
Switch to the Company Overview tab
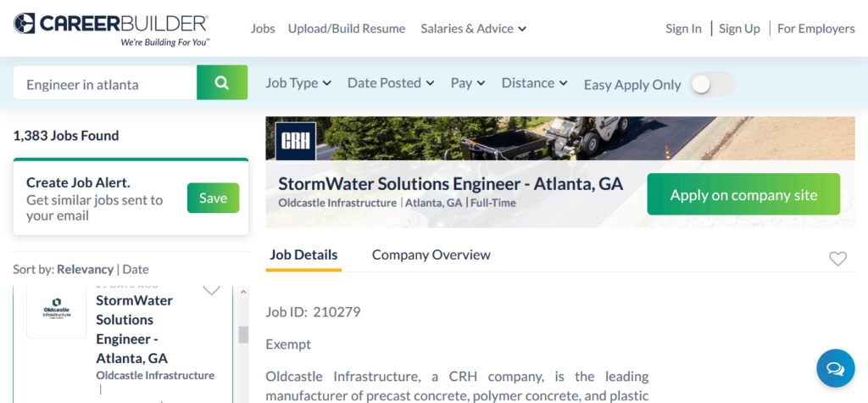tap(431, 255)
